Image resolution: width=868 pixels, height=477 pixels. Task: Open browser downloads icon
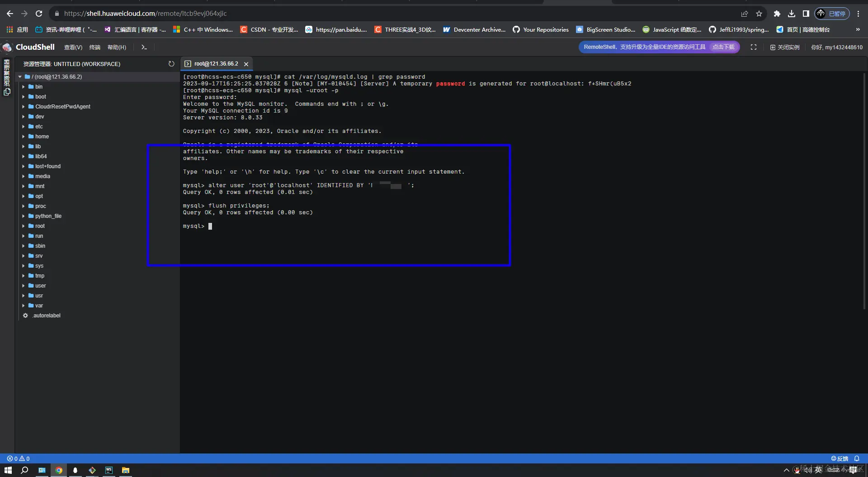[x=792, y=14]
